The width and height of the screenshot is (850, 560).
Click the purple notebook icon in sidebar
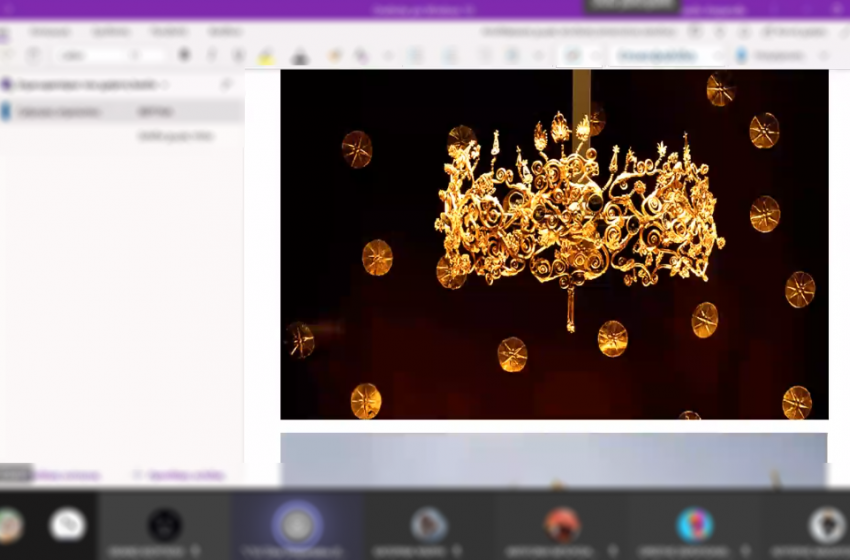pos(6,85)
